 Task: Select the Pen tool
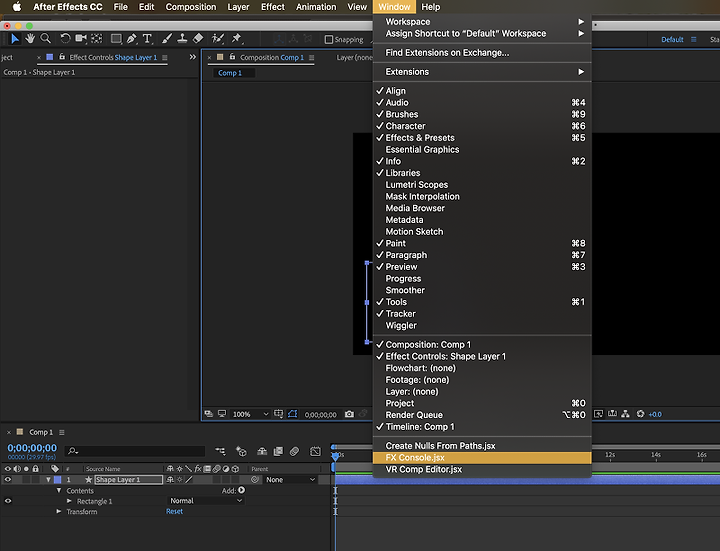pos(132,39)
